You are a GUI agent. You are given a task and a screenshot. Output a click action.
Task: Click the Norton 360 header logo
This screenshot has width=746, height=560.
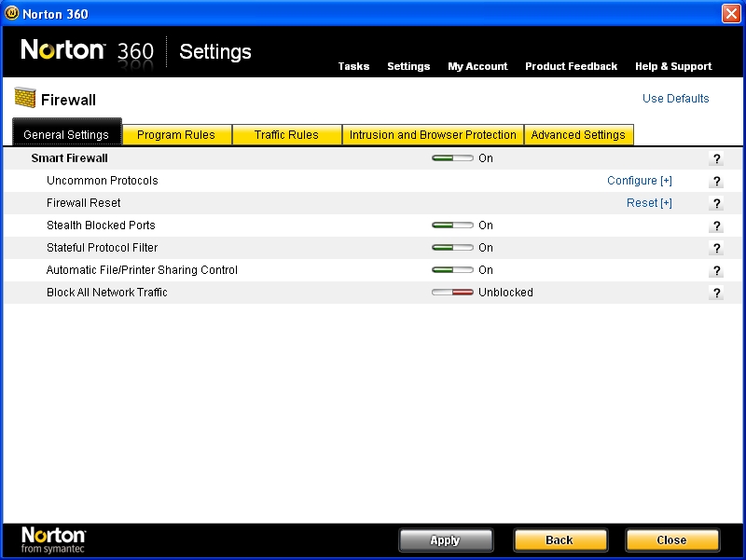pyautogui.click(x=88, y=51)
